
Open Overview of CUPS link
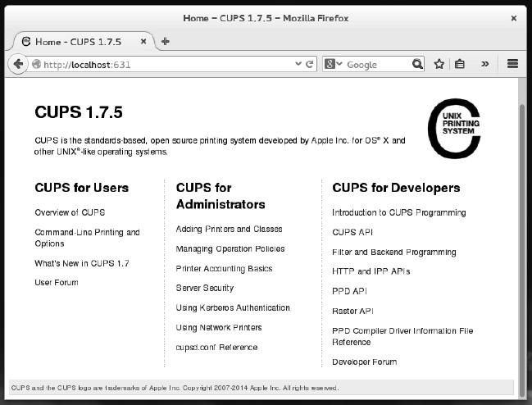pyautogui.click(x=70, y=212)
